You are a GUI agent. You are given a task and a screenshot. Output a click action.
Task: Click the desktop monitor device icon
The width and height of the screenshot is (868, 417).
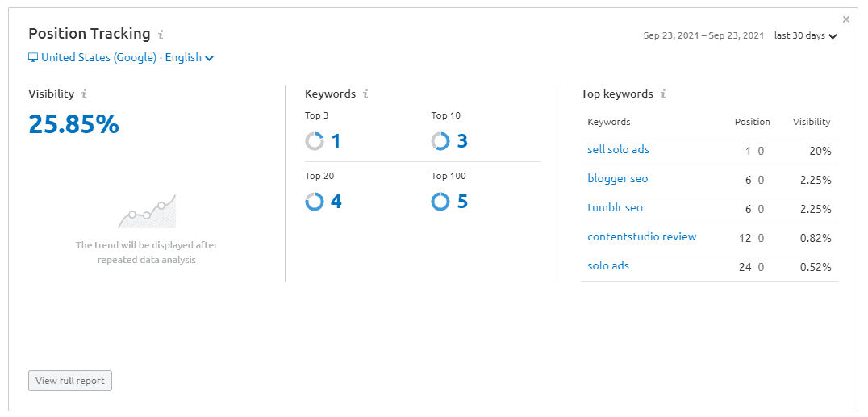(x=33, y=57)
